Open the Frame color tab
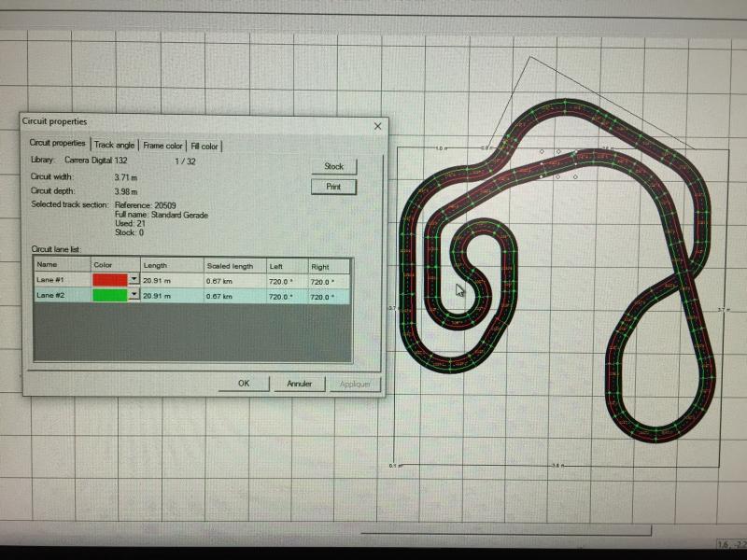This screenshot has width=747, height=560. [163, 147]
